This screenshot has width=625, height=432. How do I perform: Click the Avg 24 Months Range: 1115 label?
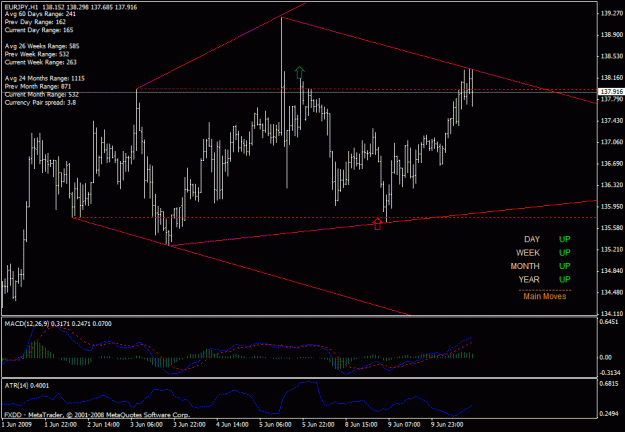(x=45, y=79)
